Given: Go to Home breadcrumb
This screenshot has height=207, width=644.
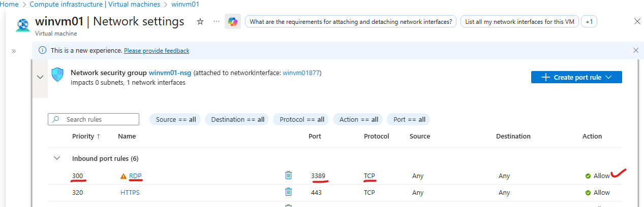Looking at the screenshot, I should pyautogui.click(x=9, y=4).
